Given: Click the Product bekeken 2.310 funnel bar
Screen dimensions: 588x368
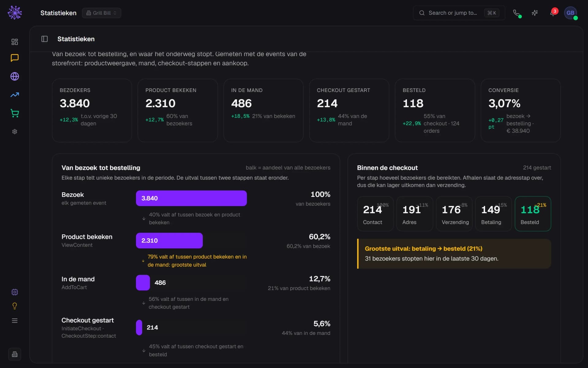Looking at the screenshot, I should point(169,240).
